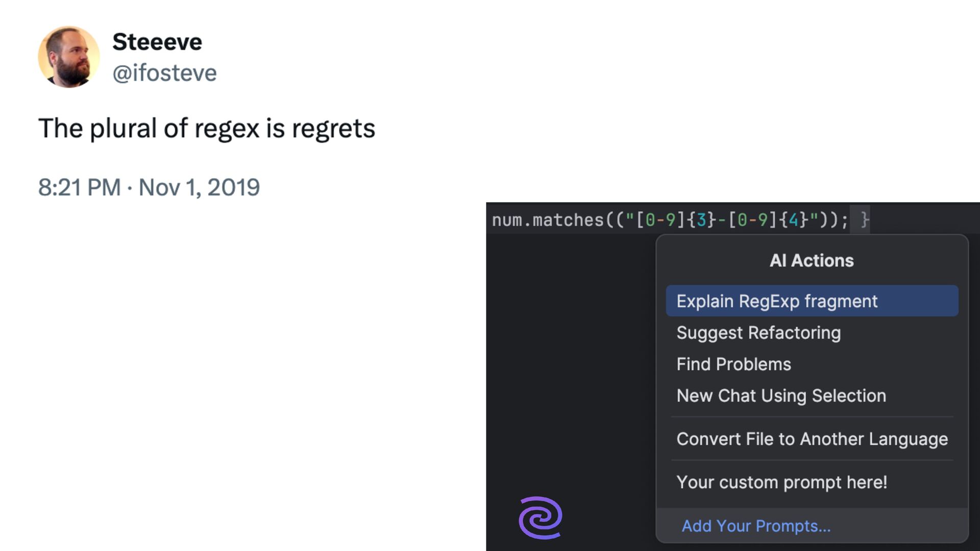Open the Add Your Prompts... link

point(756,526)
